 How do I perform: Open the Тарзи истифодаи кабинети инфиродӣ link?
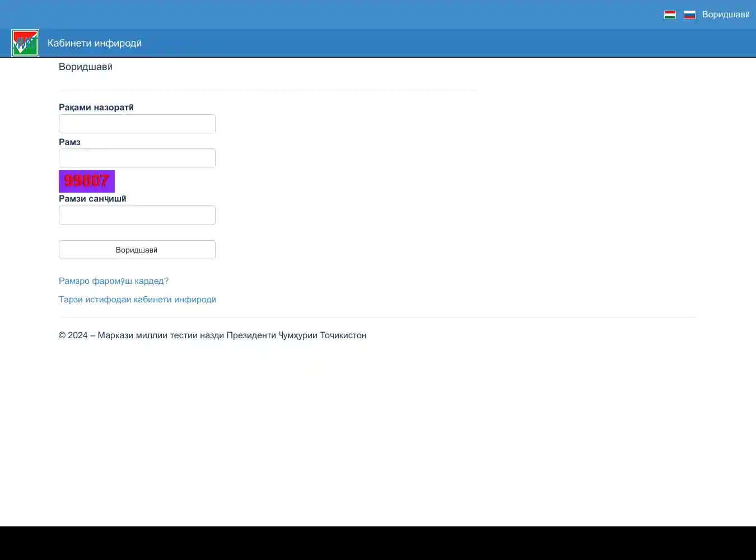(137, 300)
